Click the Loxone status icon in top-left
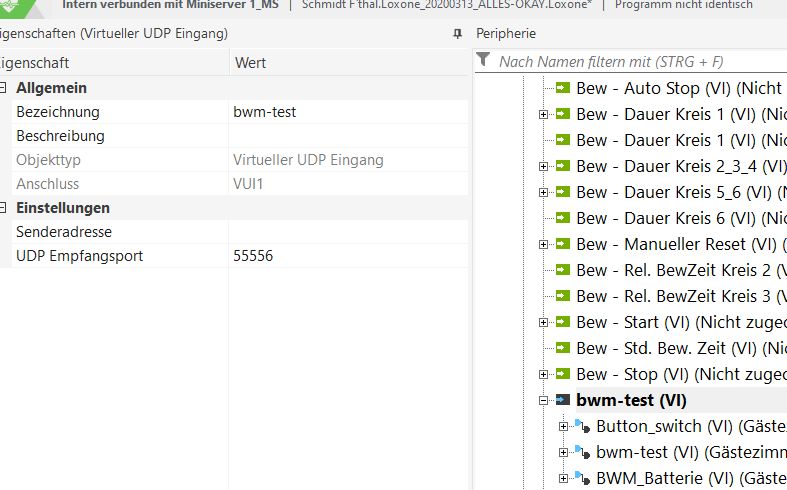The height and width of the screenshot is (490, 787). pyautogui.click(x=11, y=6)
